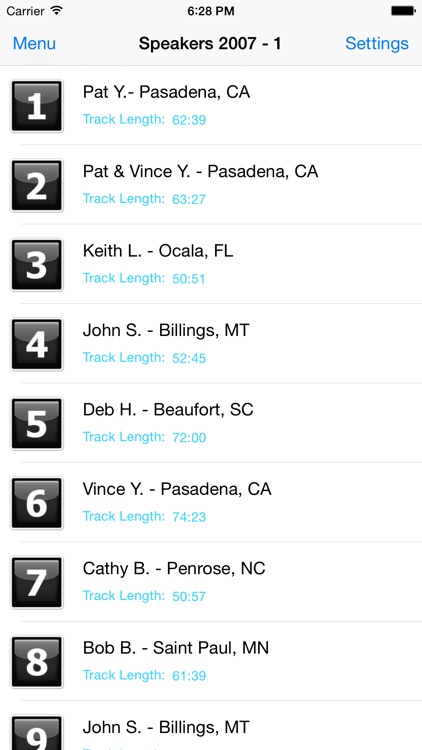Open Settings from the top bar
The image size is (422, 750).
[377, 44]
